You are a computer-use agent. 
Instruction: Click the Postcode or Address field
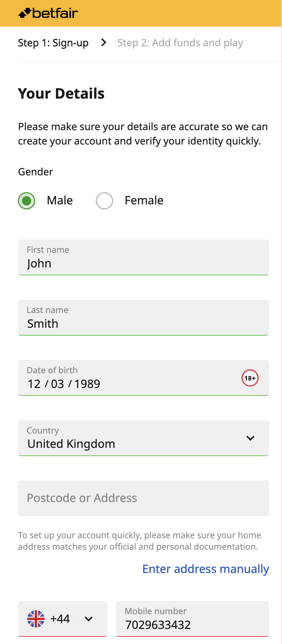point(144,498)
